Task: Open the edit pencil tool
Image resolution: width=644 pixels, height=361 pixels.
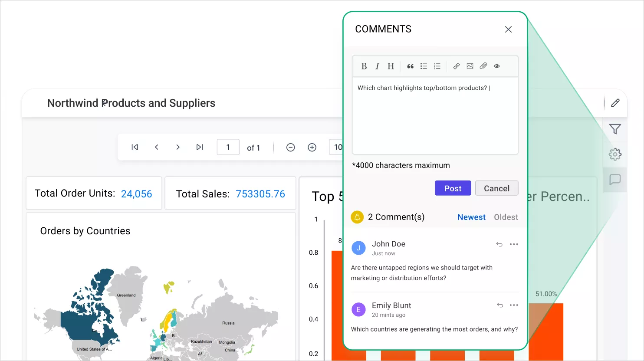Action: click(615, 103)
